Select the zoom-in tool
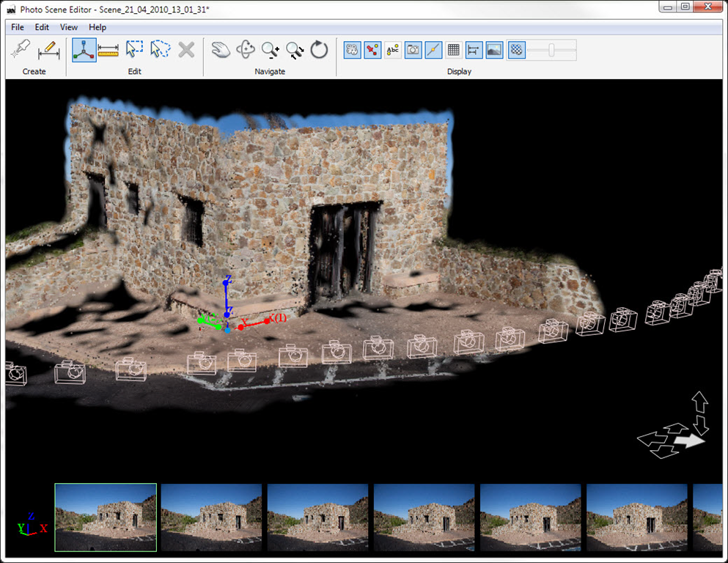This screenshot has width=728, height=563. tap(269, 49)
